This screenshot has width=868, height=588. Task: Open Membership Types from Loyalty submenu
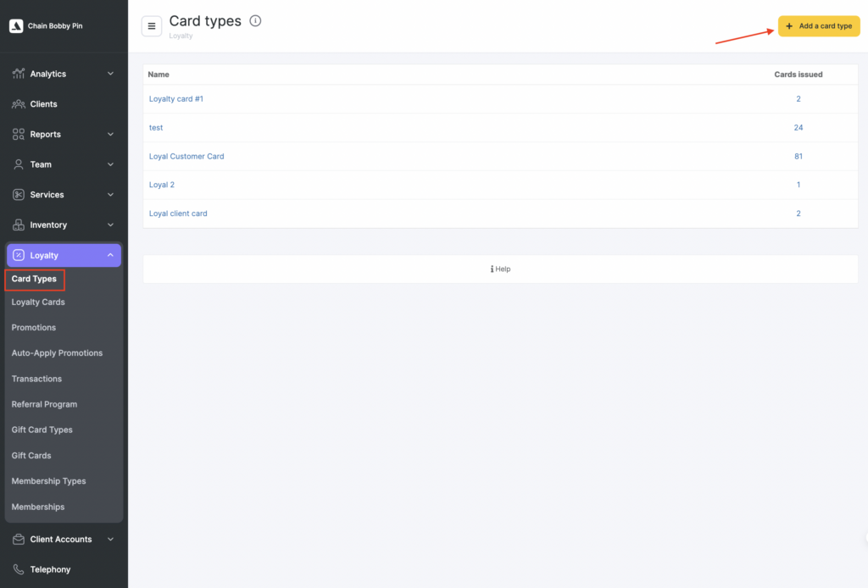pos(48,481)
